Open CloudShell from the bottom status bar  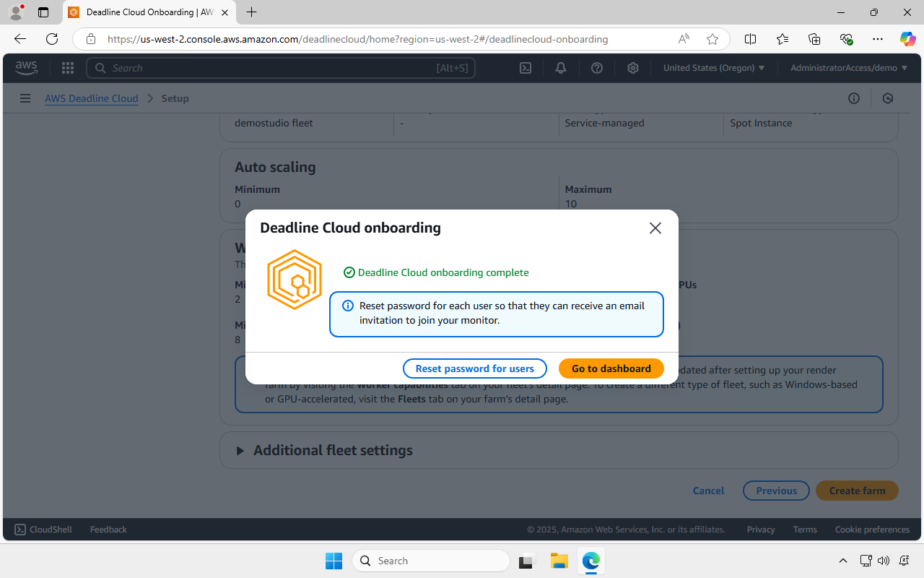(x=43, y=529)
